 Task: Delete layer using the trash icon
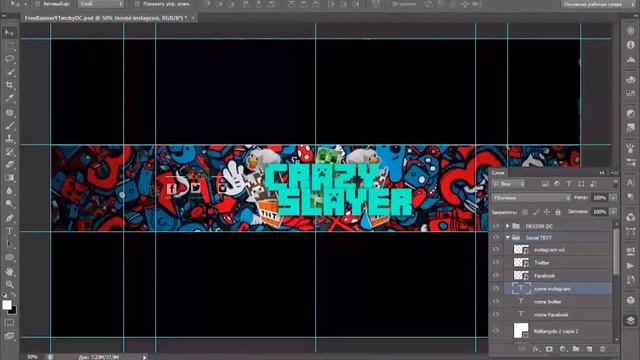point(603,349)
